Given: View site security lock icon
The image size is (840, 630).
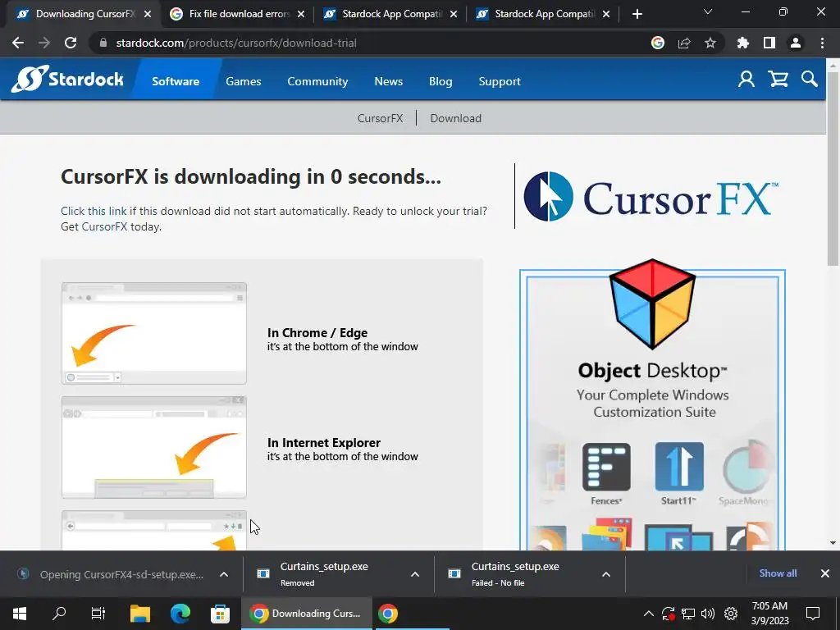Looking at the screenshot, I should (x=103, y=43).
